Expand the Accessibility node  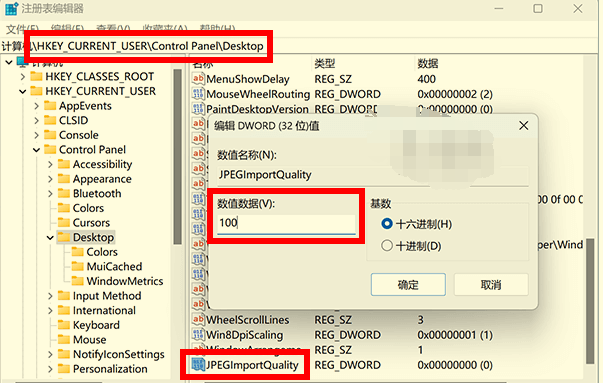click(50, 165)
